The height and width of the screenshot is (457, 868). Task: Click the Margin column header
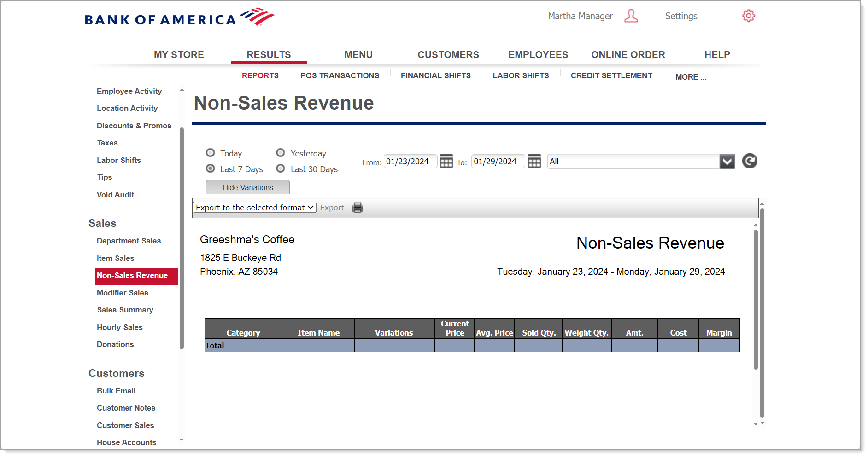(x=719, y=329)
